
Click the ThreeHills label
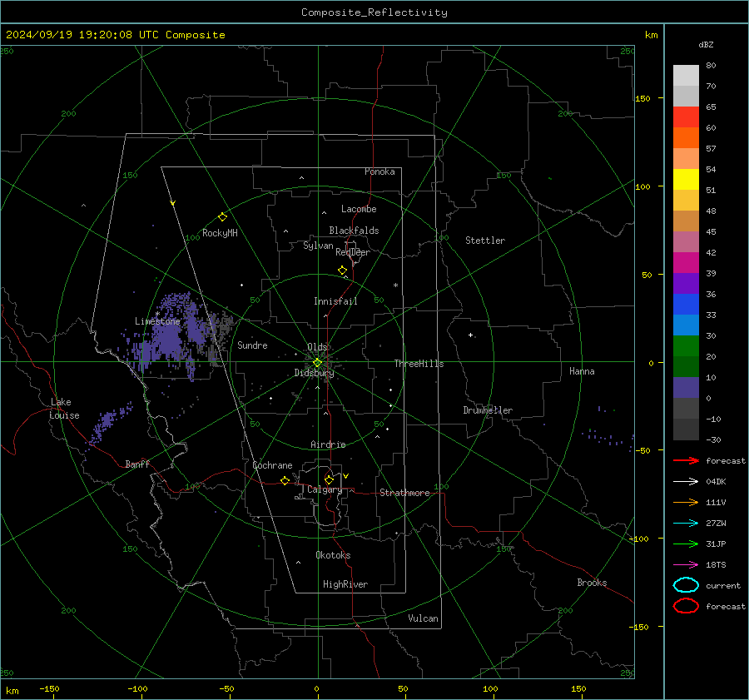point(419,364)
